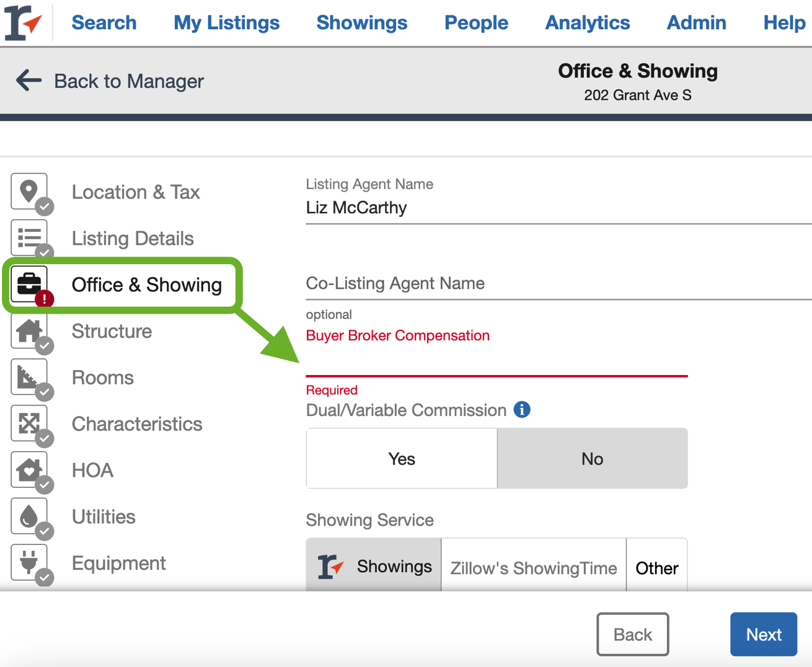Select Other as the Showing Service
Image resolution: width=812 pixels, height=667 pixels.
(656, 566)
